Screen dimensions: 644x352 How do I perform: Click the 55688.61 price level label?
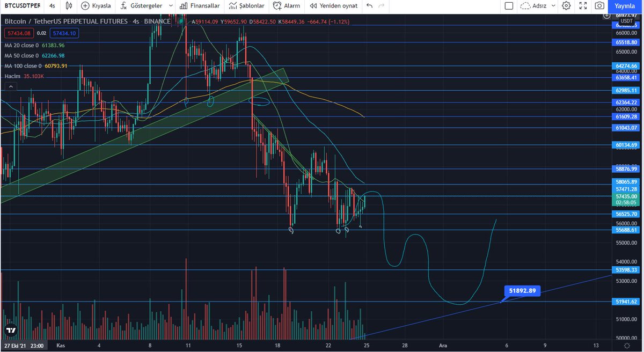pyautogui.click(x=627, y=230)
